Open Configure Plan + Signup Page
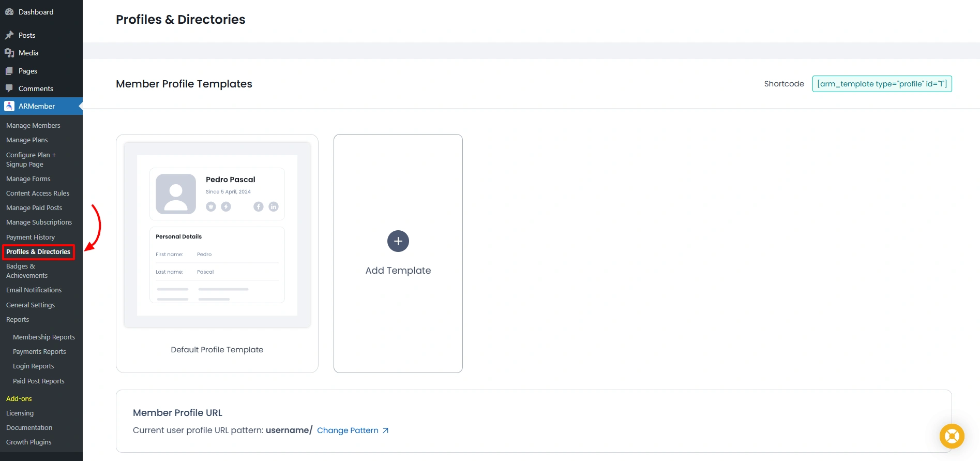Image resolution: width=980 pixels, height=461 pixels. [31, 159]
